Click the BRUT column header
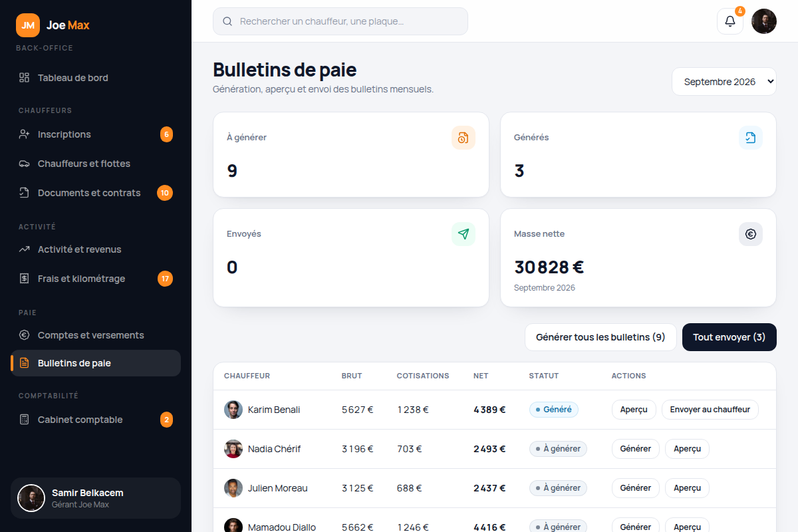798x532 pixels. (352, 376)
